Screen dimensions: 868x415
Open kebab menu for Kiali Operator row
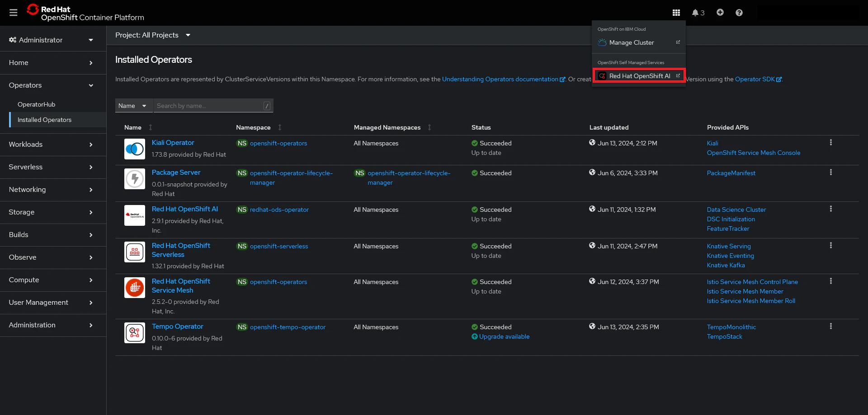coord(831,143)
